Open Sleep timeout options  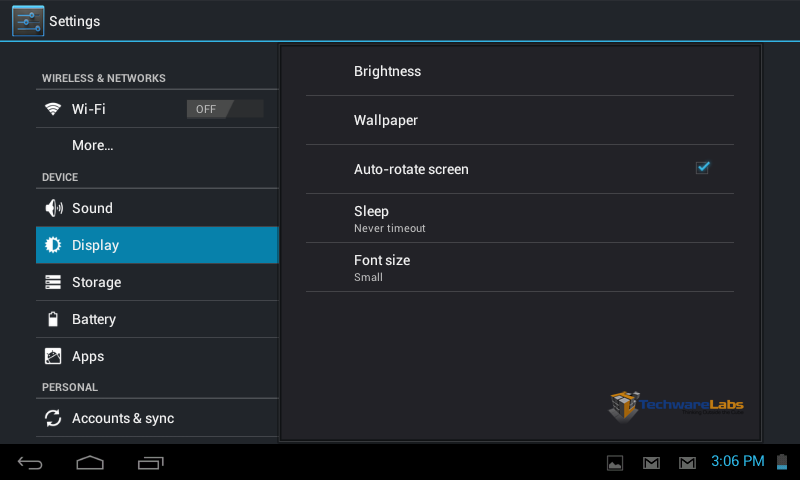click(519, 218)
